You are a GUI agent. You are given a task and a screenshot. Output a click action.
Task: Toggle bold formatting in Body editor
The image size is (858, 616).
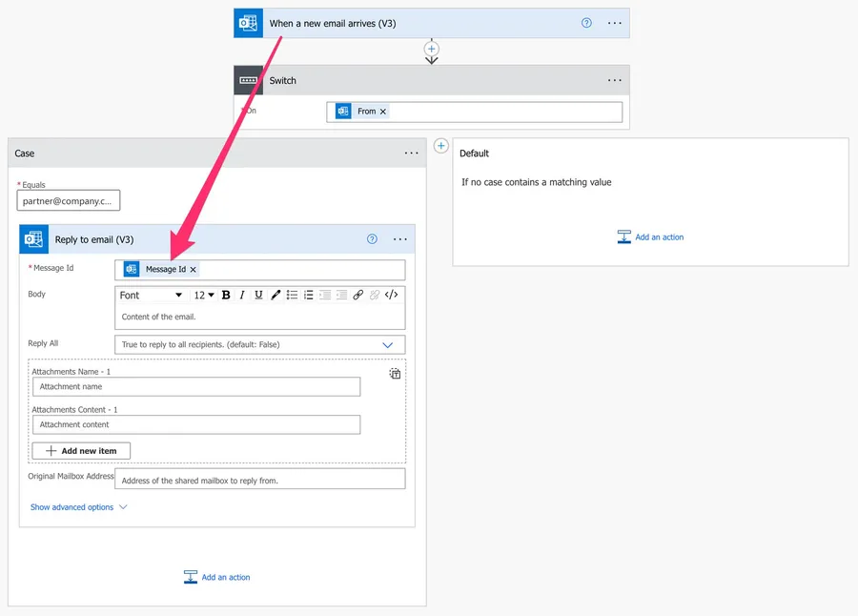(x=226, y=296)
